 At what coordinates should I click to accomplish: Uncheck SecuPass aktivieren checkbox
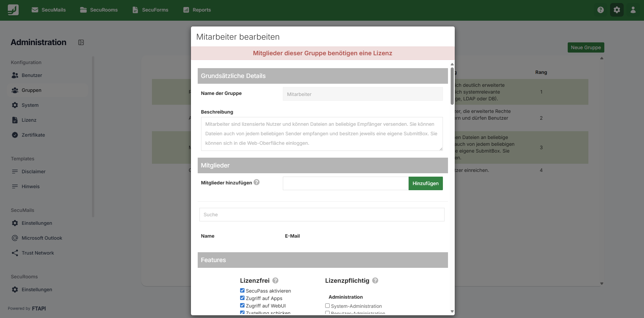(x=242, y=291)
